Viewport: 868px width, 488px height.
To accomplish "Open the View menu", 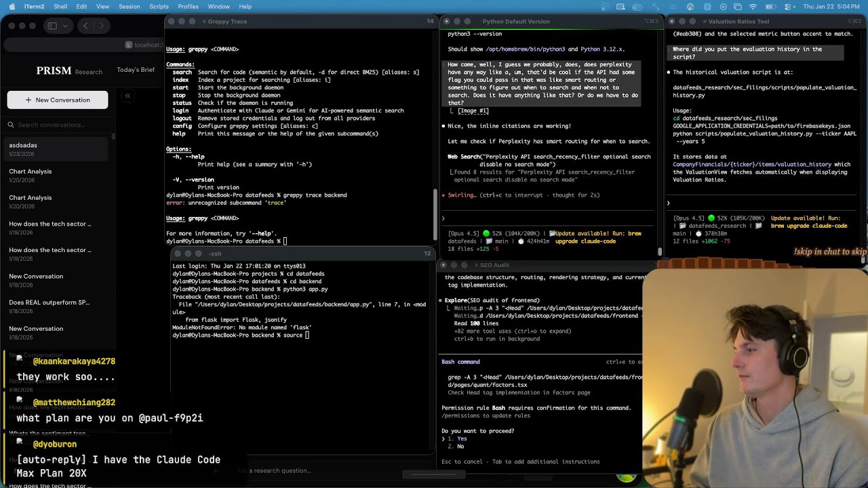I will (x=102, y=7).
